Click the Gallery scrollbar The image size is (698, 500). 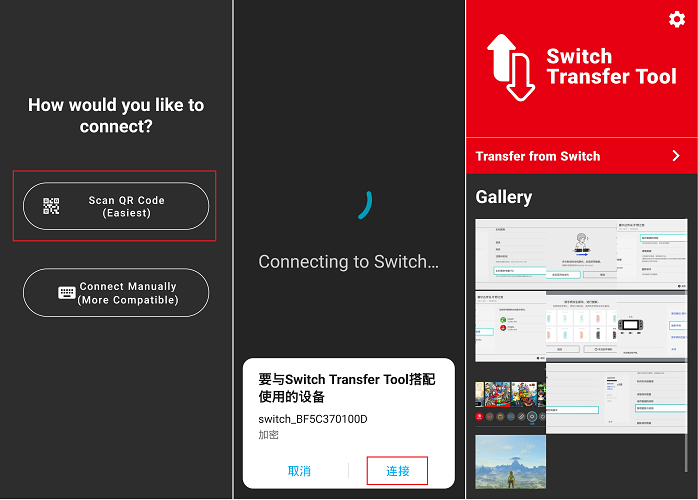[686, 345]
